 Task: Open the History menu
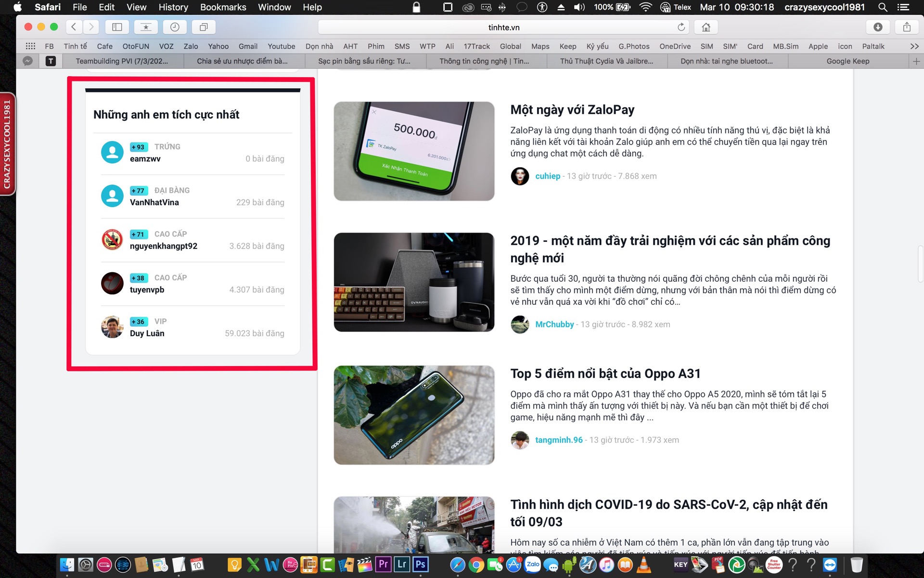point(173,7)
